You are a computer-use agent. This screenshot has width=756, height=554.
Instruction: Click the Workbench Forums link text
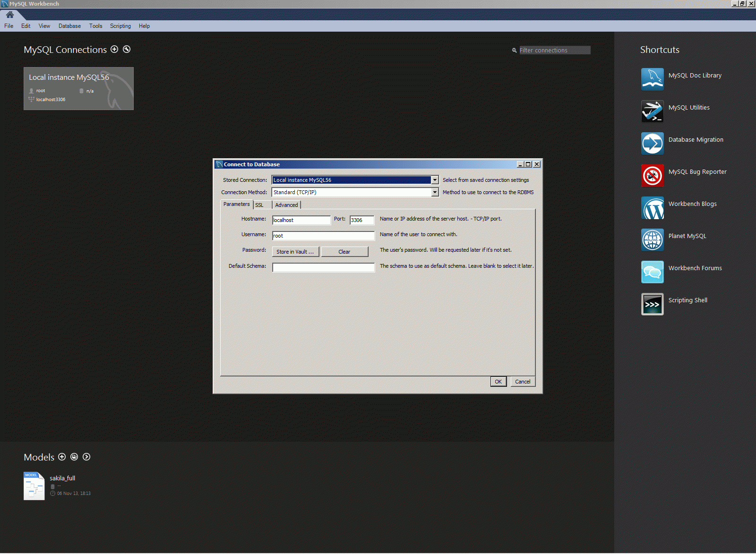click(695, 268)
